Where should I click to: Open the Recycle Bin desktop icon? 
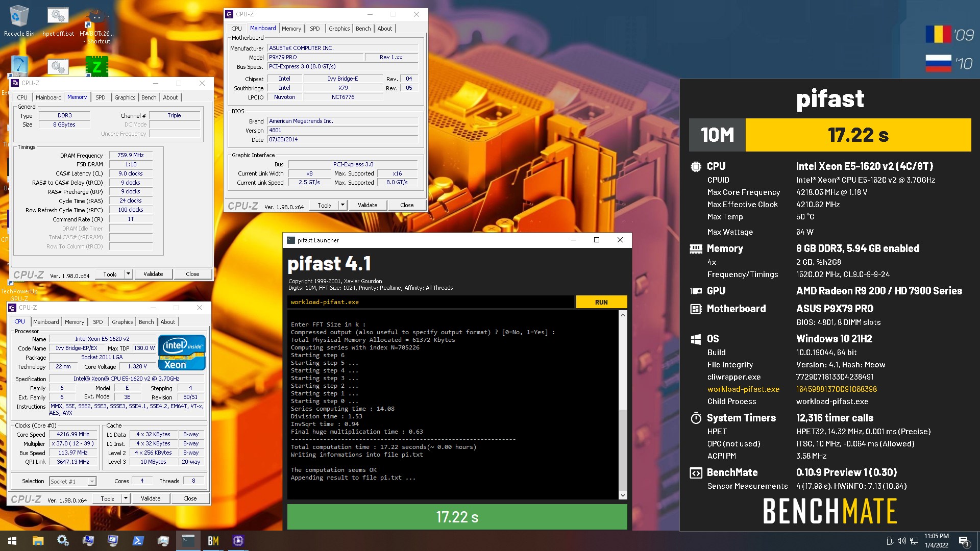pos(19,21)
